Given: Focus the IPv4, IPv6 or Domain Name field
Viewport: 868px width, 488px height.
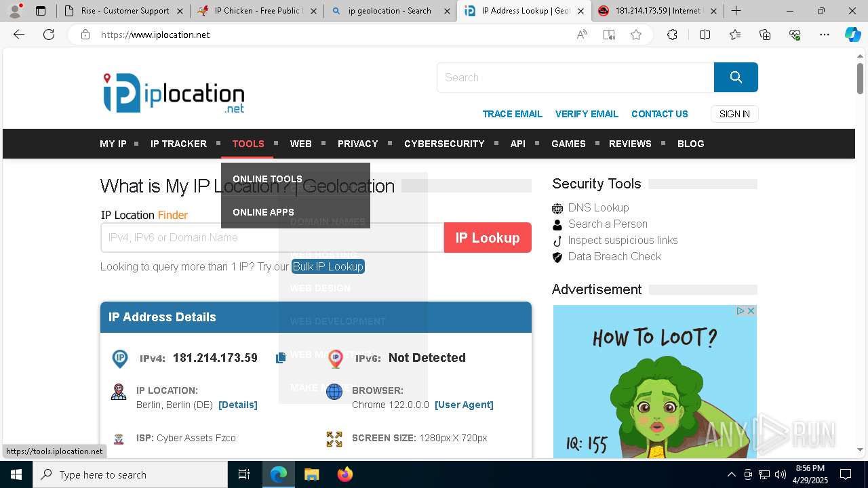Looking at the screenshot, I should tap(273, 238).
